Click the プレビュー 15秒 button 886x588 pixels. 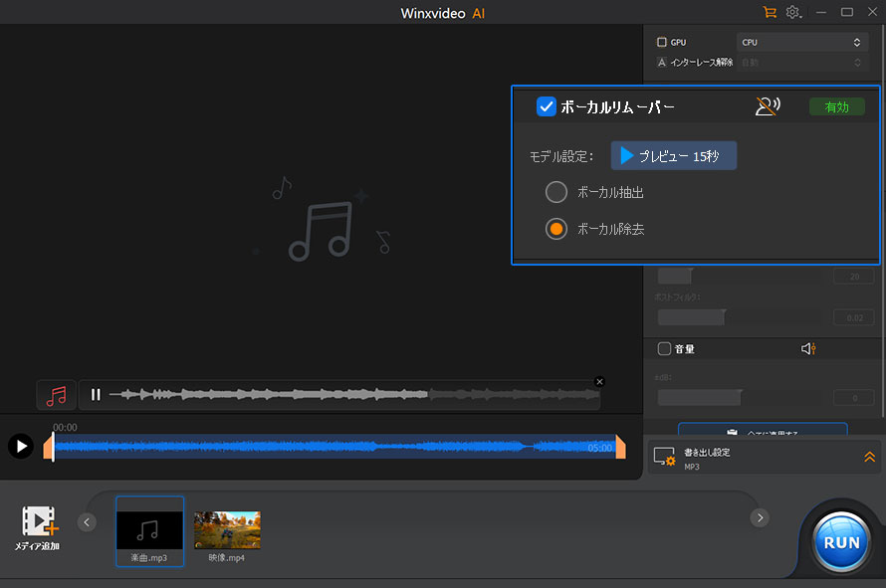674,155
